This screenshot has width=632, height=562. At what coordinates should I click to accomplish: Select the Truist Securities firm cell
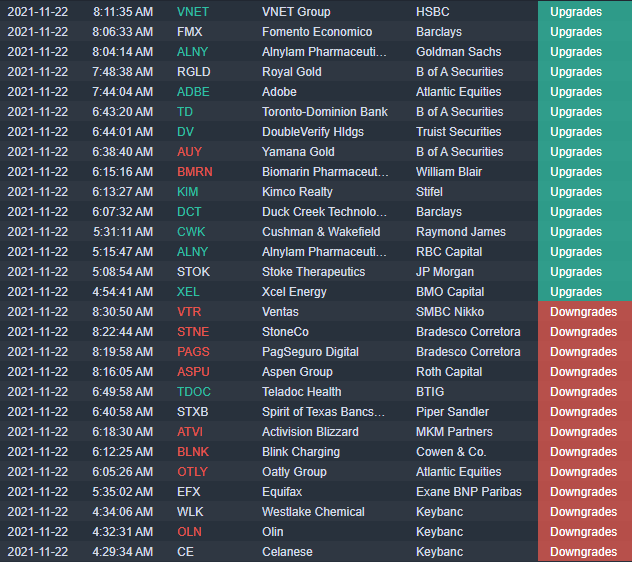click(x=458, y=132)
